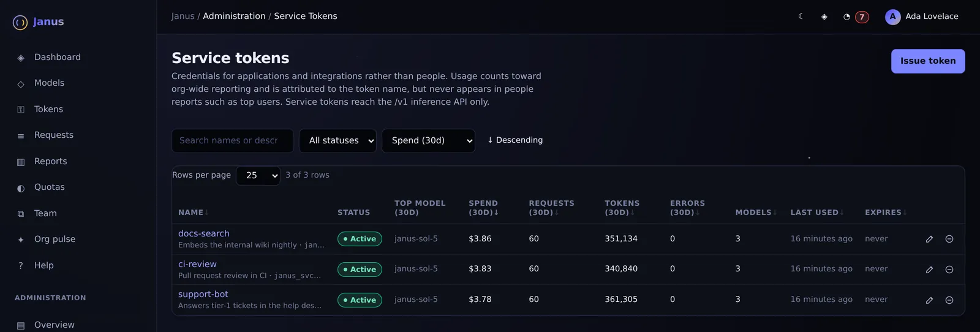Click the Overview icon in the sidebar
This screenshot has width=980, height=332.
point(21,326)
